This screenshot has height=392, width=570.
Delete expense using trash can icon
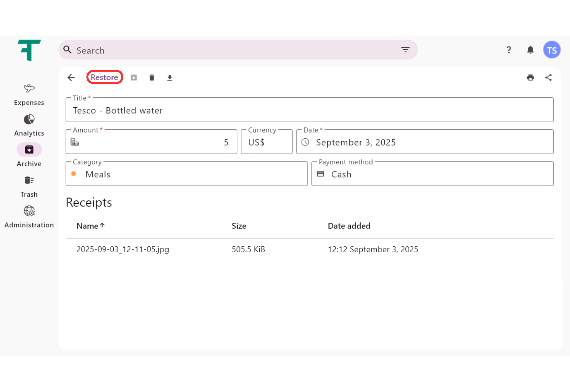pos(152,78)
